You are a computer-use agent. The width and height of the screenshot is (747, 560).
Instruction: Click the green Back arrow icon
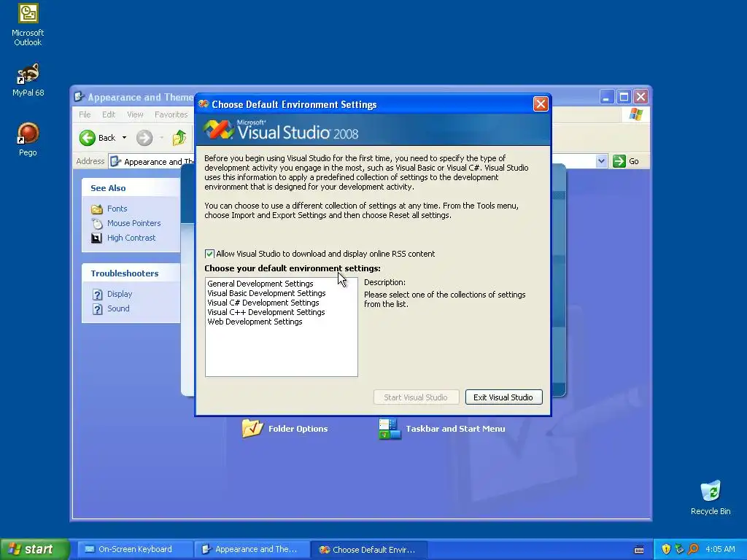88,138
